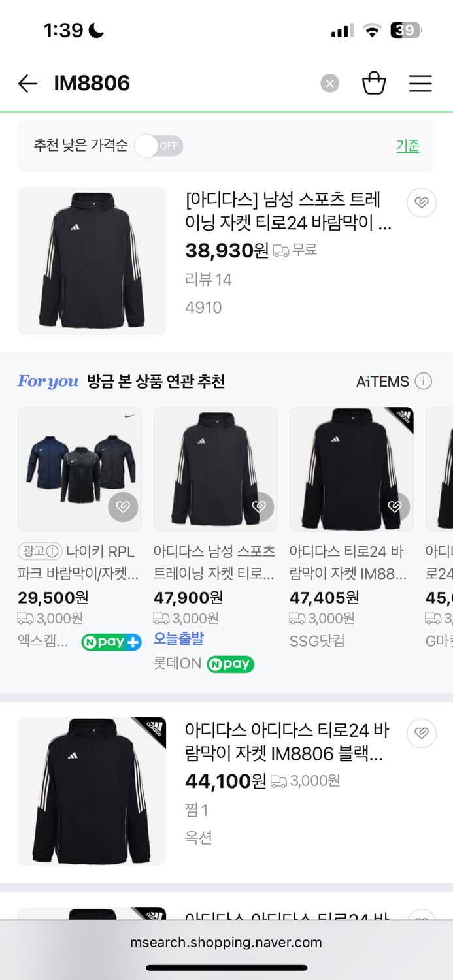
Task: Toggle the 추천 낮은 가격순 switch
Action: pos(159,146)
